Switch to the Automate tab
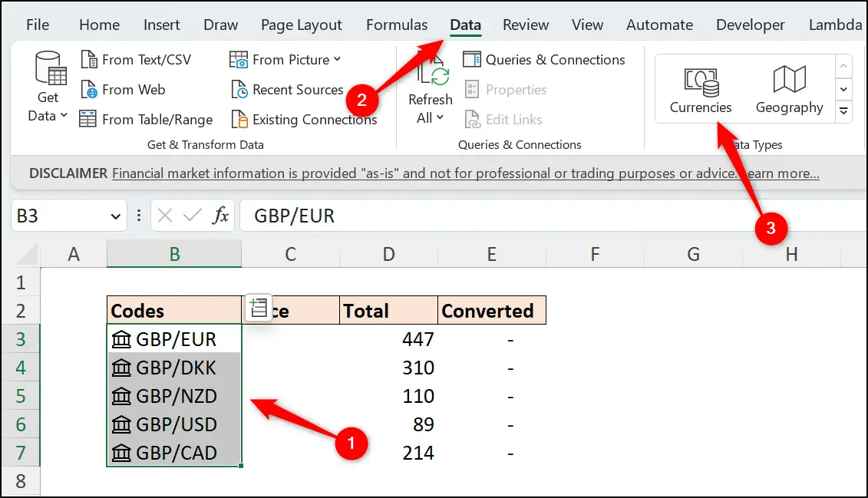868x498 pixels. (659, 25)
